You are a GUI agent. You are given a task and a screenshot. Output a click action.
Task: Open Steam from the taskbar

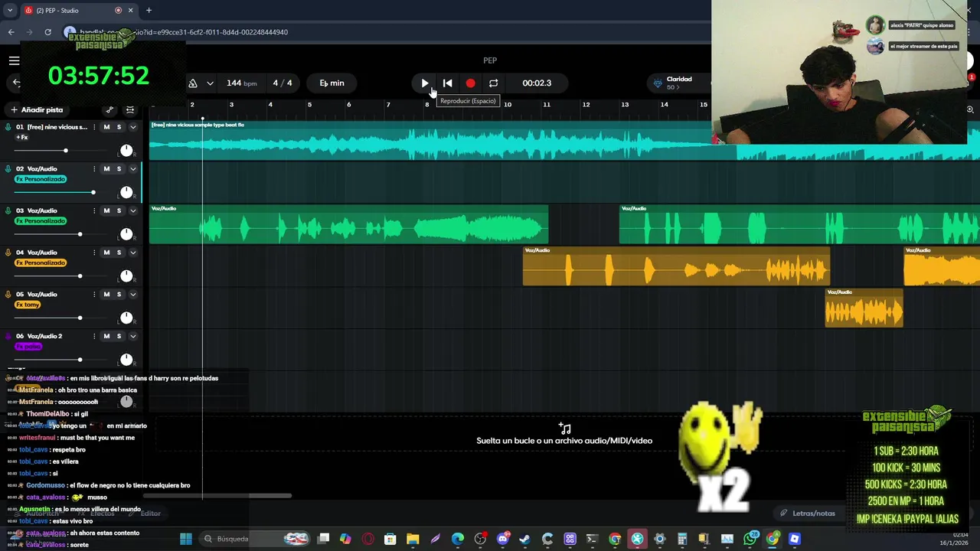click(524, 539)
